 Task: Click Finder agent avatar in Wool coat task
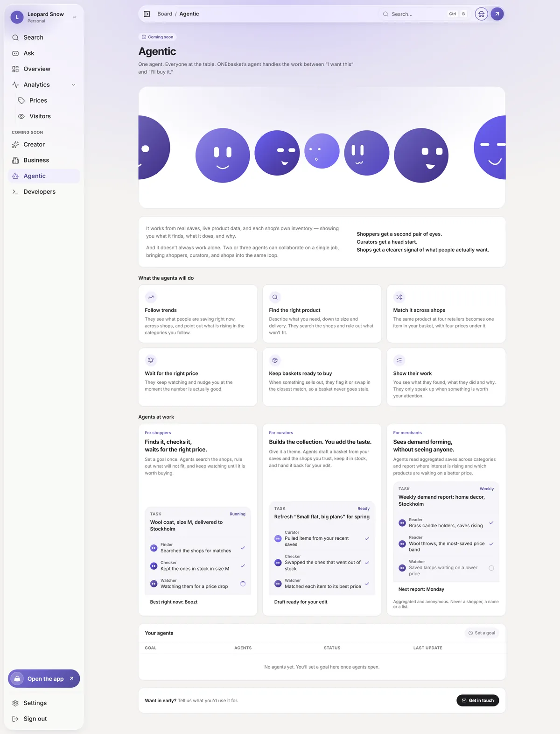tap(154, 548)
